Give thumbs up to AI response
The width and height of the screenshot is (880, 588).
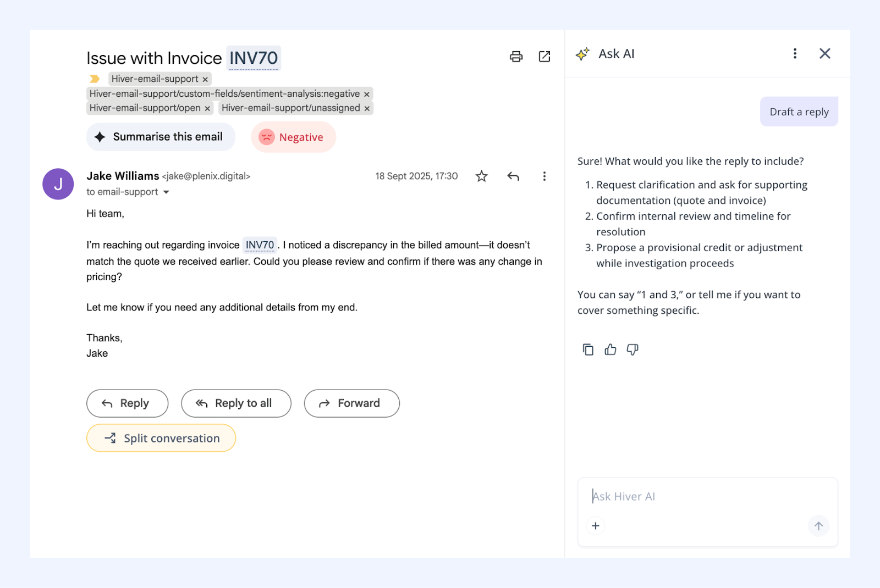610,350
